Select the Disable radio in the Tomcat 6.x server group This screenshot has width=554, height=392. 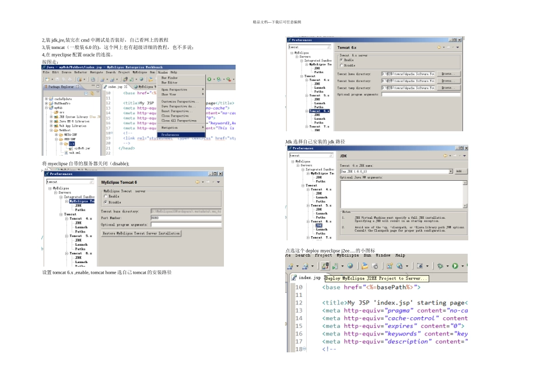pos(341,65)
